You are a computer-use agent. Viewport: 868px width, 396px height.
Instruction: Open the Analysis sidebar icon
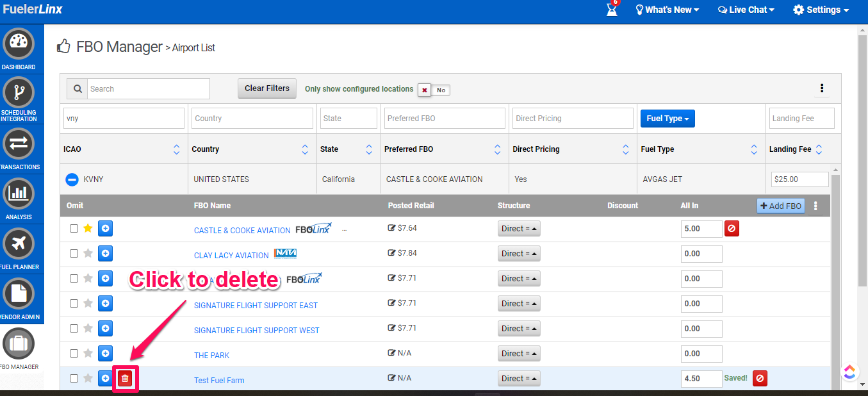(19, 194)
